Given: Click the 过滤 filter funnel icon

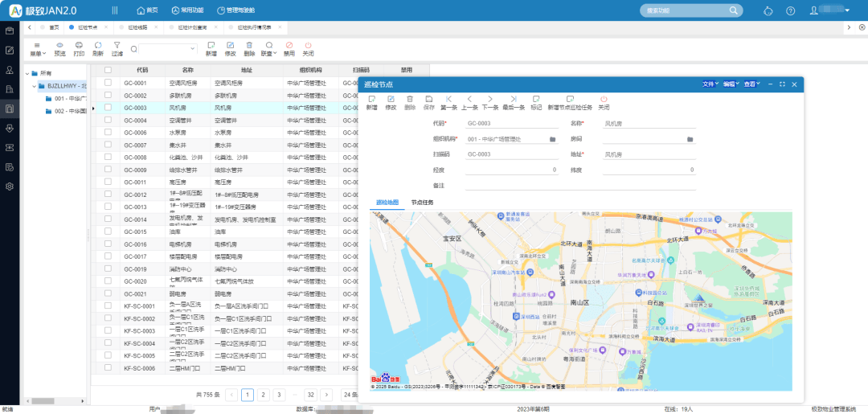Looking at the screenshot, I should (117, 46).
